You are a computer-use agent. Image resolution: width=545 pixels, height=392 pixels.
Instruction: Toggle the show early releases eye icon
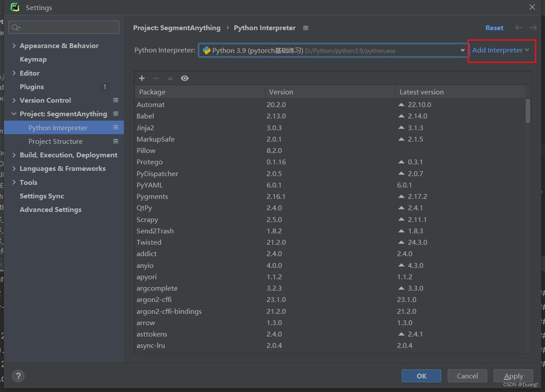[x=184, y=78]
